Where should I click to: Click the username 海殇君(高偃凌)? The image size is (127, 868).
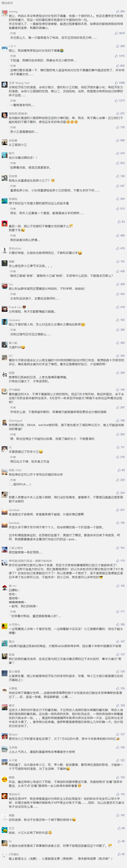coord(18,113)
